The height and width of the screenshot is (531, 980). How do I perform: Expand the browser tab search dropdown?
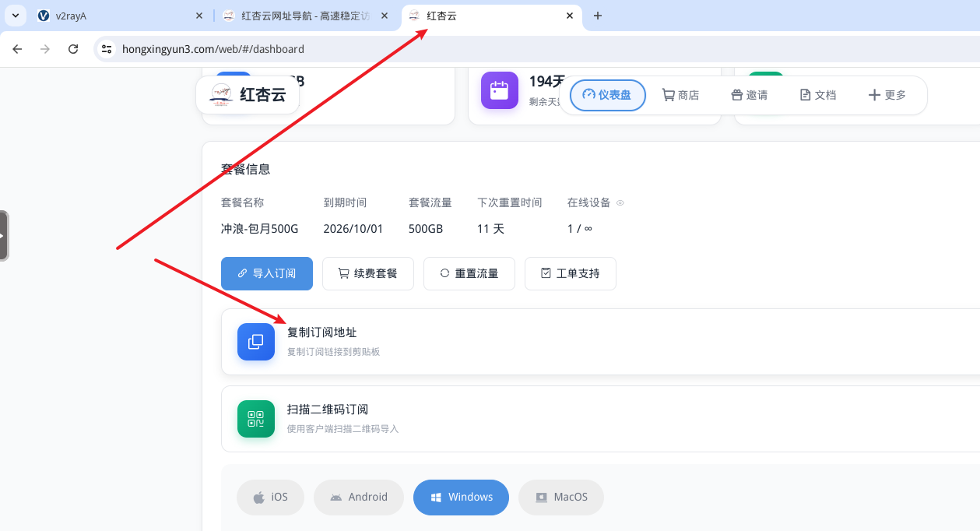tap(16, 16)
